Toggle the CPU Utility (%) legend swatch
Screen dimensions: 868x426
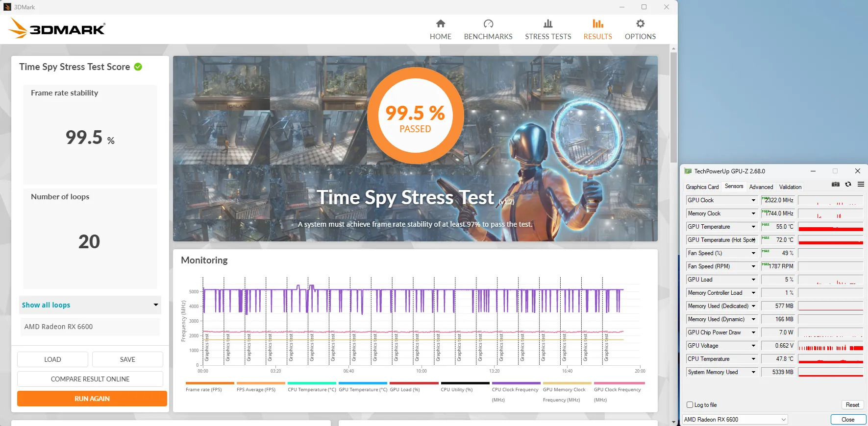click(x=465, y=383)
